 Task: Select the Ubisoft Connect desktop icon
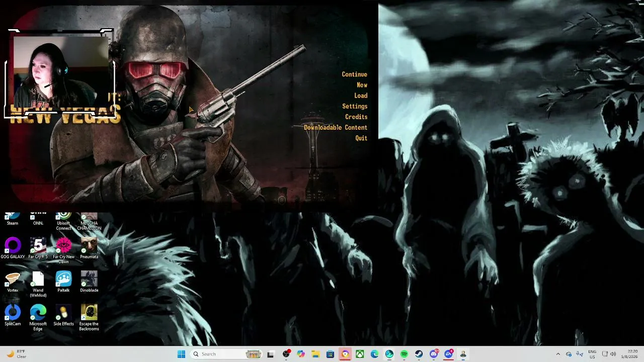coord(63,221)
